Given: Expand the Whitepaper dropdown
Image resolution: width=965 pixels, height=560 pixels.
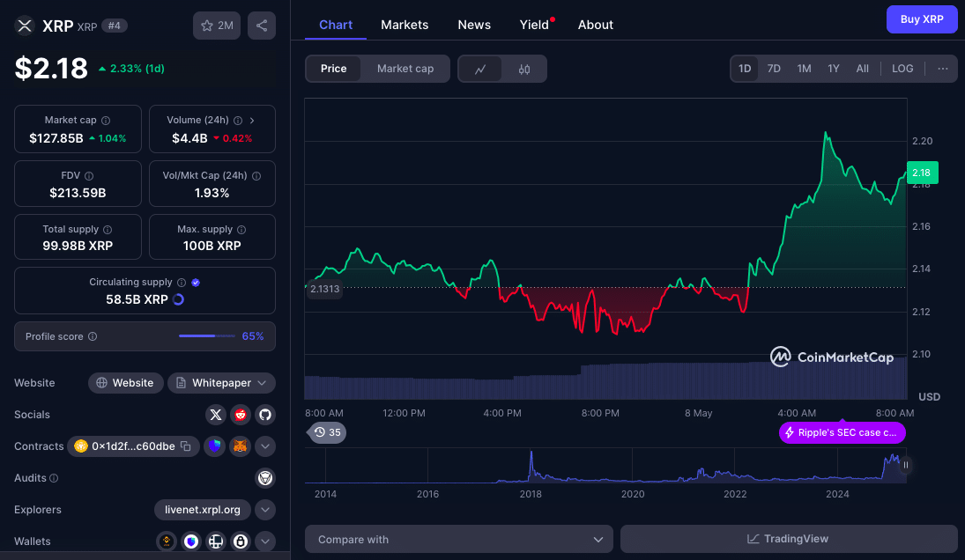Looking at the screenshot, I should pyautogui.click(x=221, y=383).
